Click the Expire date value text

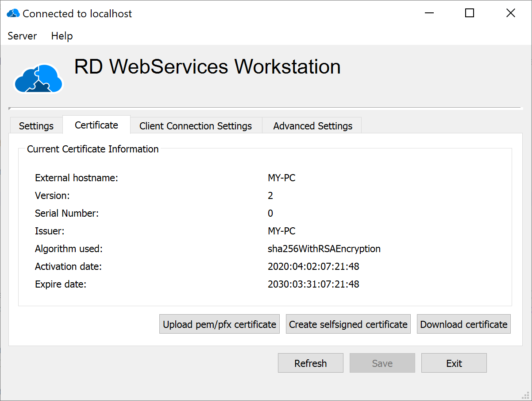click(313, 284)
